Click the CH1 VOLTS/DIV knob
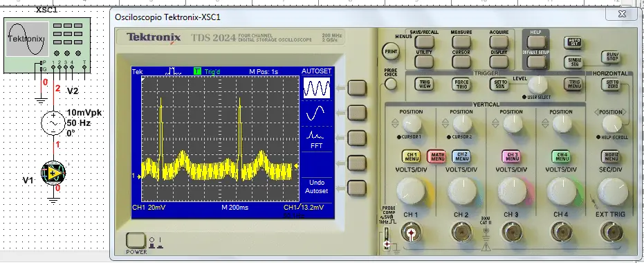The height and width of the screenshot is (263, 644). click(411, 192)
